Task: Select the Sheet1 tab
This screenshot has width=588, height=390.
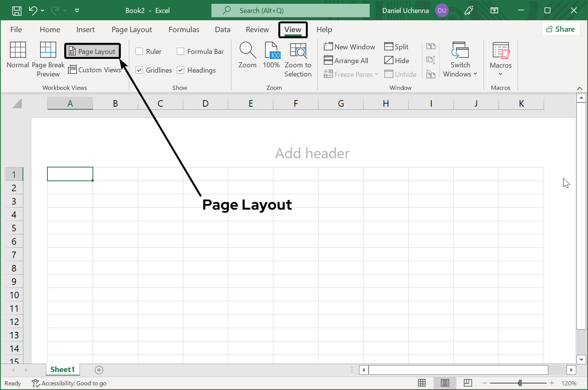Action: 63,369
